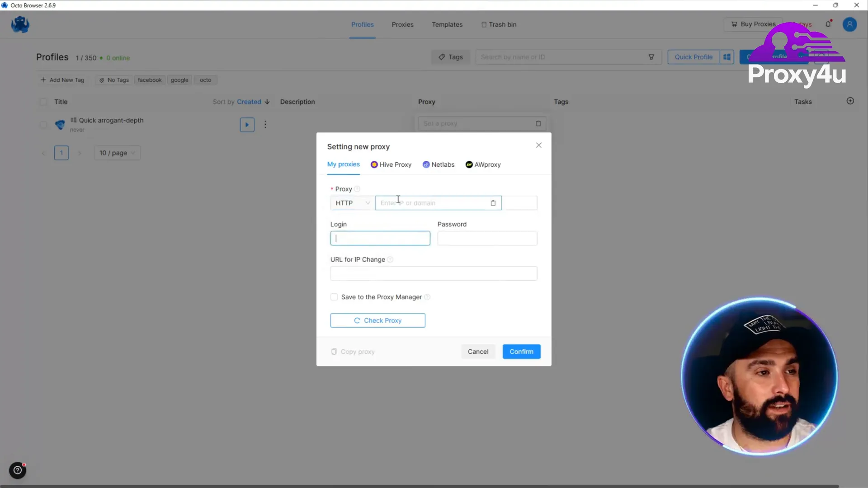The height and width of the screenshot is (488, 868).
Task: Close the Setting new proxy dialog
Action: click(538, 145)
